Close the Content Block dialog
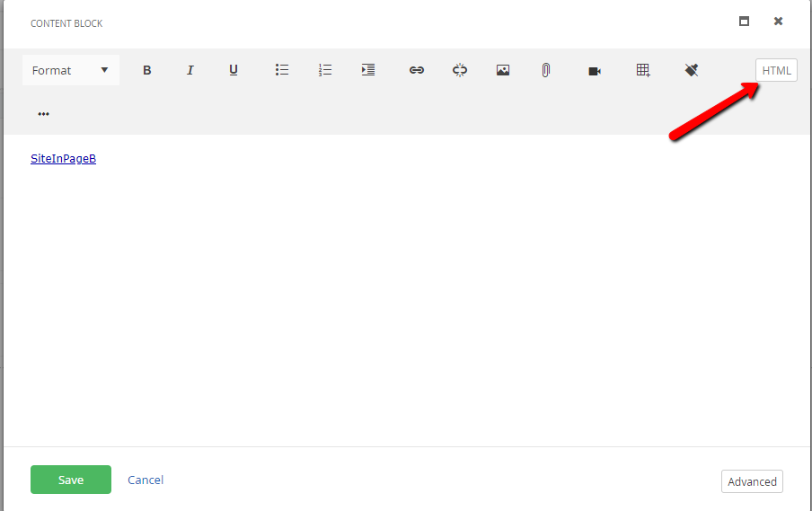The image size is (812, 511). click(x=779, y=22)
